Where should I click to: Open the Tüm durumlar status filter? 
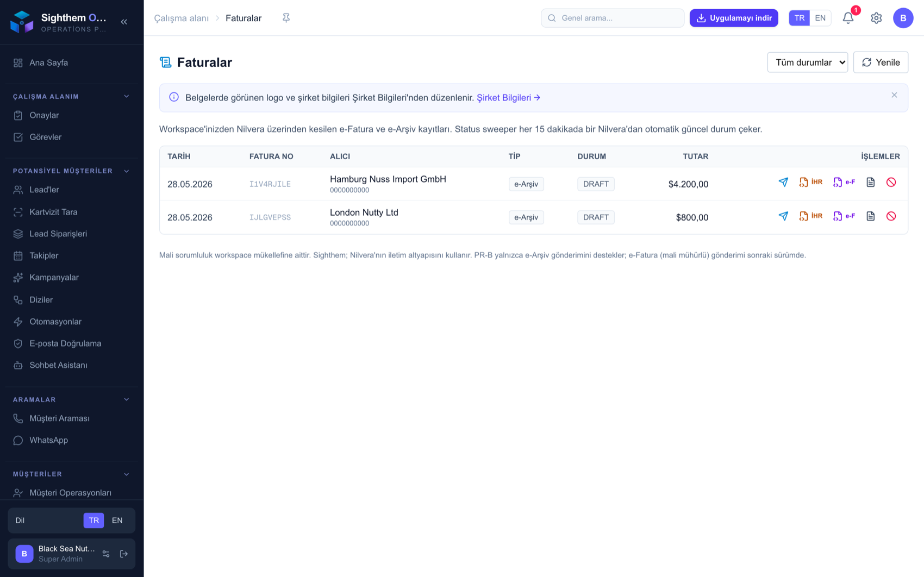[x=807, y=62]
